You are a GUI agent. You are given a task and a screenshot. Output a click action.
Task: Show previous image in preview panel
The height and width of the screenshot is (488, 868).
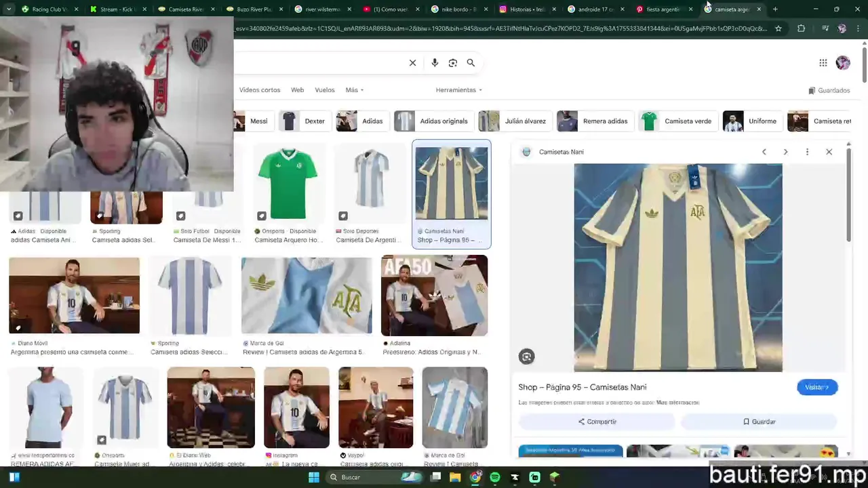[x=764, y=152]
